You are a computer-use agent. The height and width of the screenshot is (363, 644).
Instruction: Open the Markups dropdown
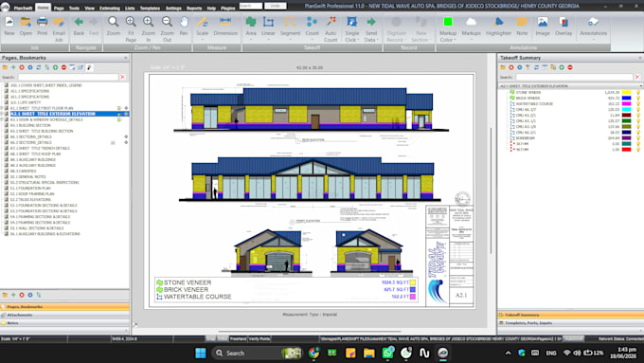(x=471, y=40)
